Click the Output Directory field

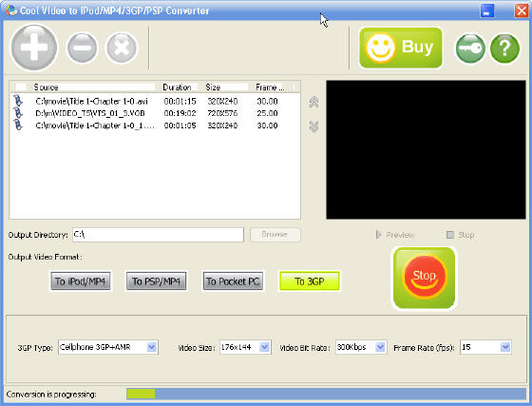tap(158, 235)
